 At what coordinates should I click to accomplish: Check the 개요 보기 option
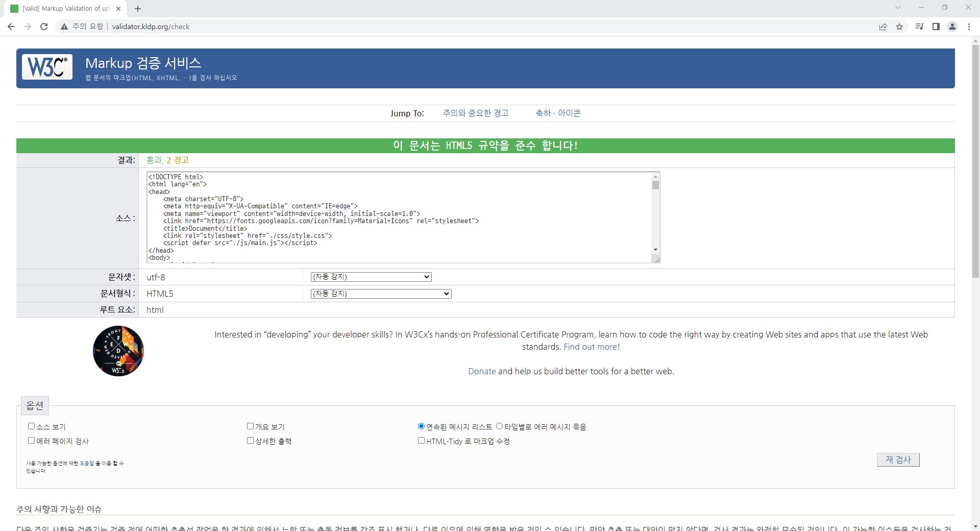point(250,426)
